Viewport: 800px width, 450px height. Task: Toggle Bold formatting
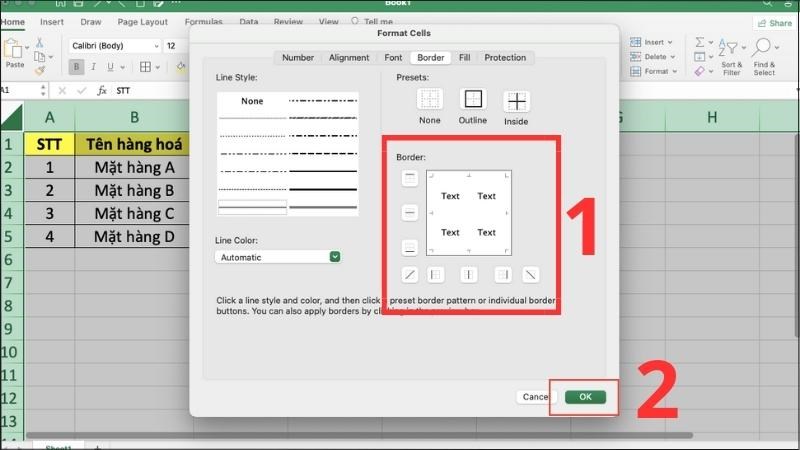tap(77, 67)
